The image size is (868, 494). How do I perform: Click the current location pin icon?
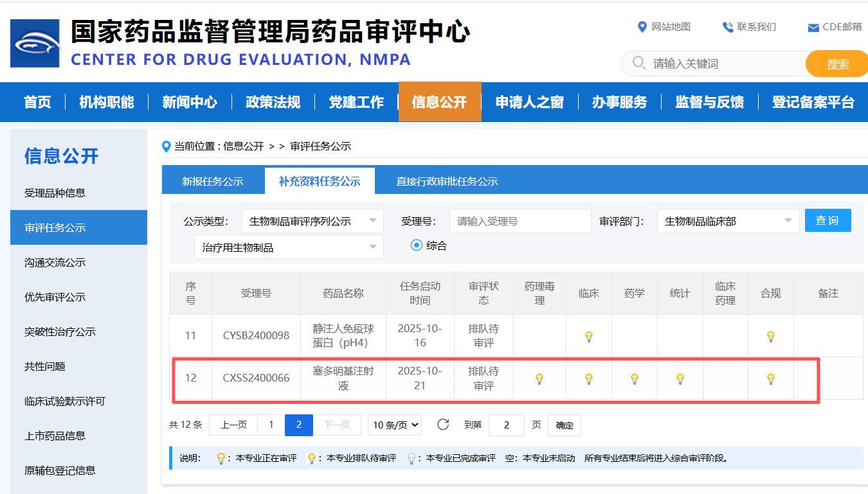coord(167,146)
